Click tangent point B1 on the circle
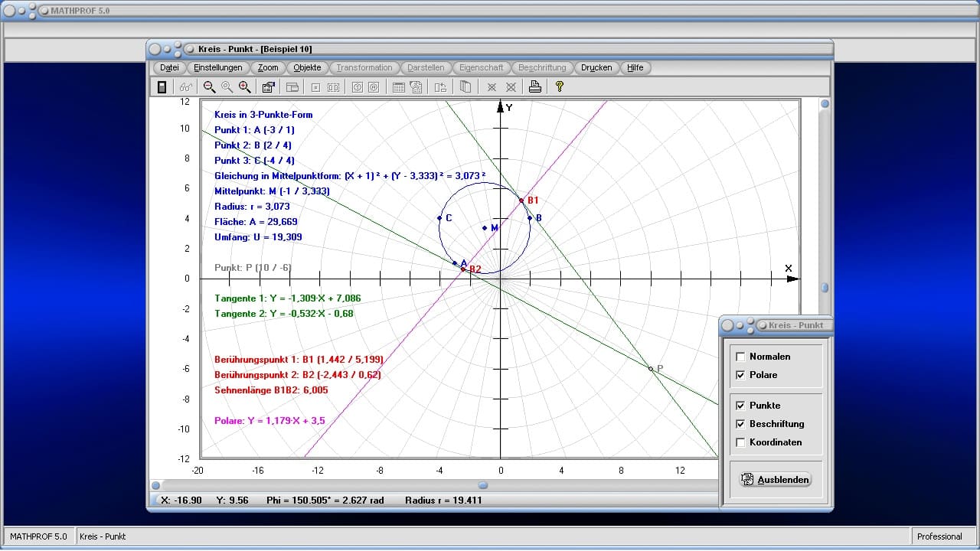 [521, 201]
